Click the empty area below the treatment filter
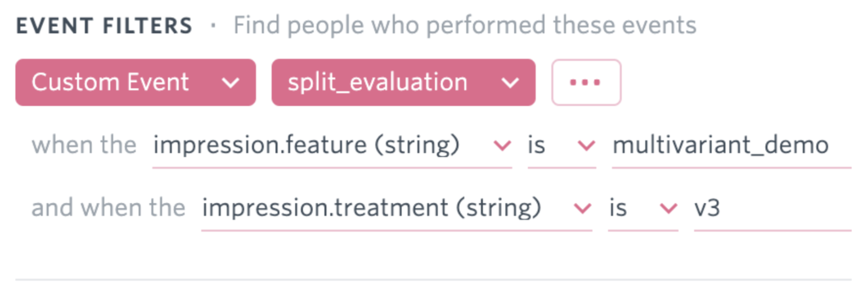868x300 pixels. pyautogui.click(x=433, y=255)
